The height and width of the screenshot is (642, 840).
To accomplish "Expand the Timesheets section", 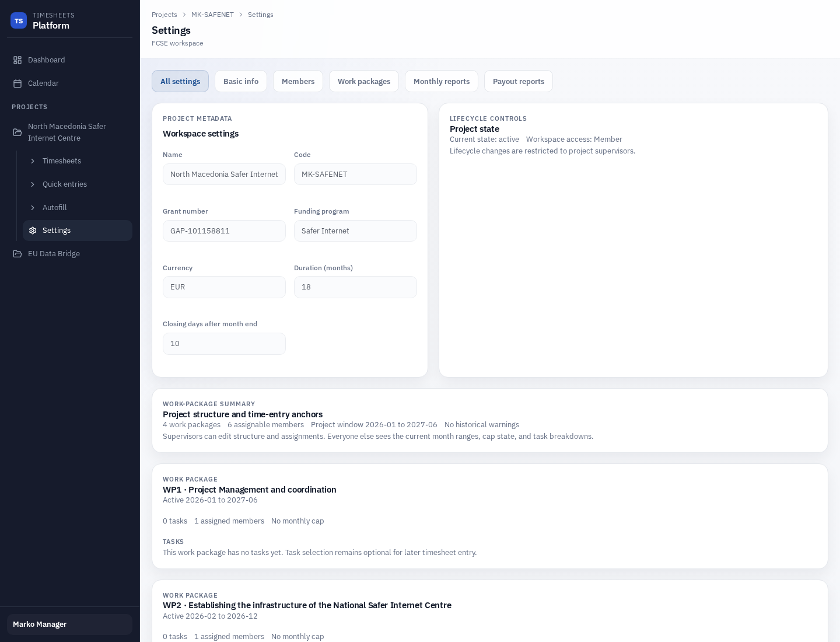I will click(33, 161).
